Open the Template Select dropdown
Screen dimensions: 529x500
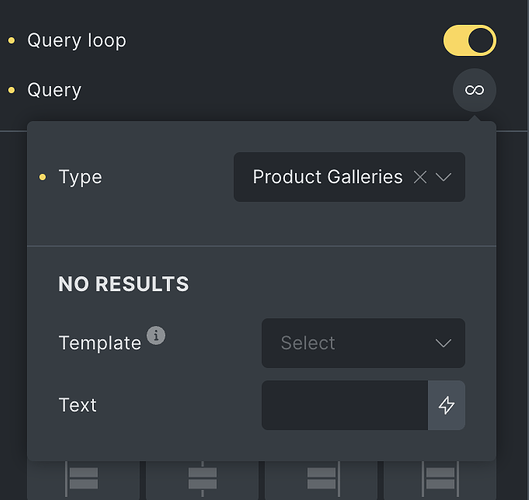point(363,343)
